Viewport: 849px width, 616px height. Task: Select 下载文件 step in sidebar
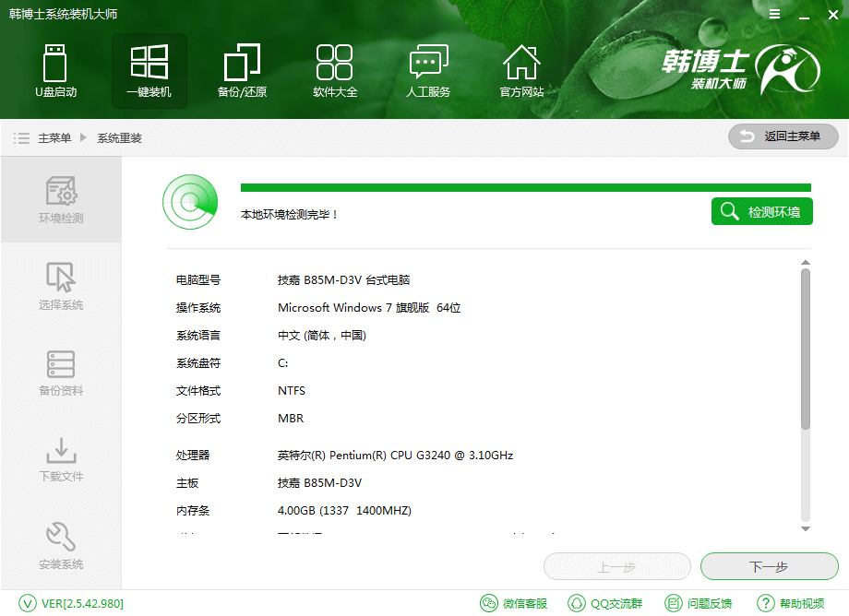[61, 459]
